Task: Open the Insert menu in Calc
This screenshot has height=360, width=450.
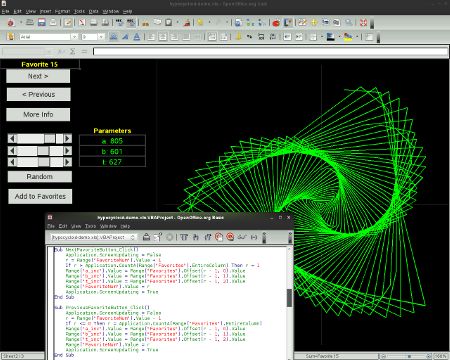Action: (45, 11)
